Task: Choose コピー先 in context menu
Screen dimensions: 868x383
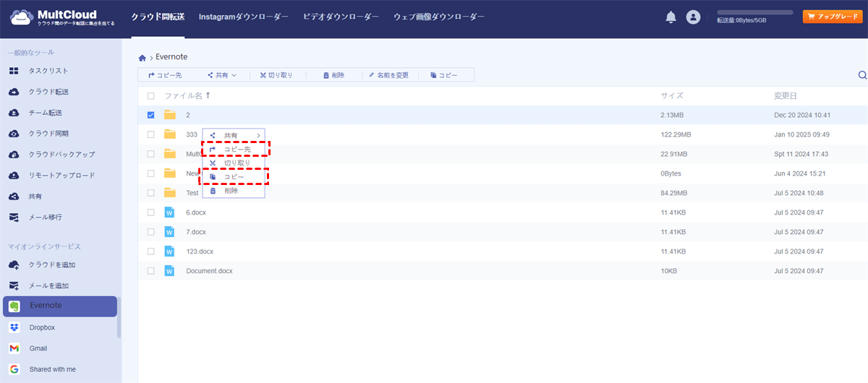Action: coord(234,149)
